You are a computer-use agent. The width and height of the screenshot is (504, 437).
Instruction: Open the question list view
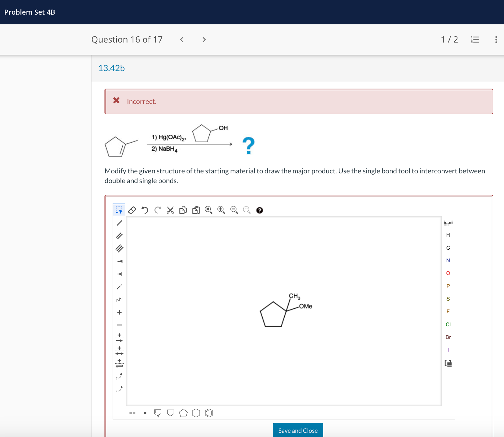coord(475,39)
